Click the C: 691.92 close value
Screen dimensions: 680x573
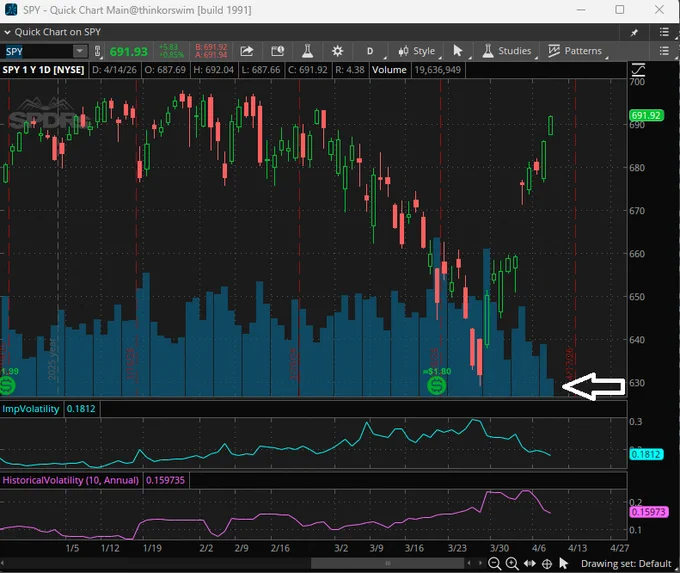point(307,70)
